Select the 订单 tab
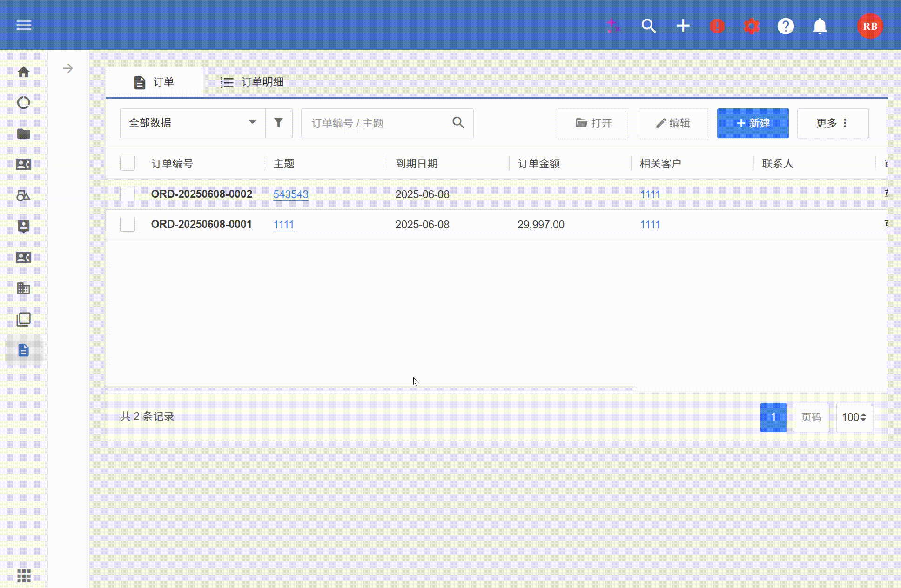The image size is (901, 588). pos(155,82)
